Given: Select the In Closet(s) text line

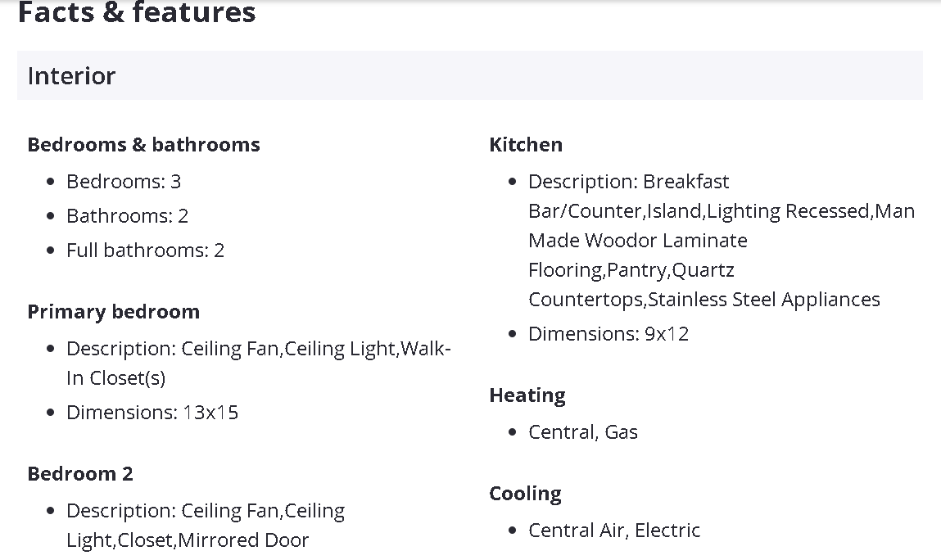Looking at the screenshot, I should [x=115, y=378].
